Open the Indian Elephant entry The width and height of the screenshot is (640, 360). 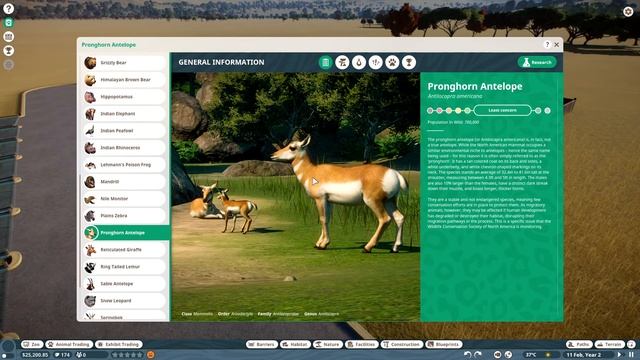tap(124, 114)
